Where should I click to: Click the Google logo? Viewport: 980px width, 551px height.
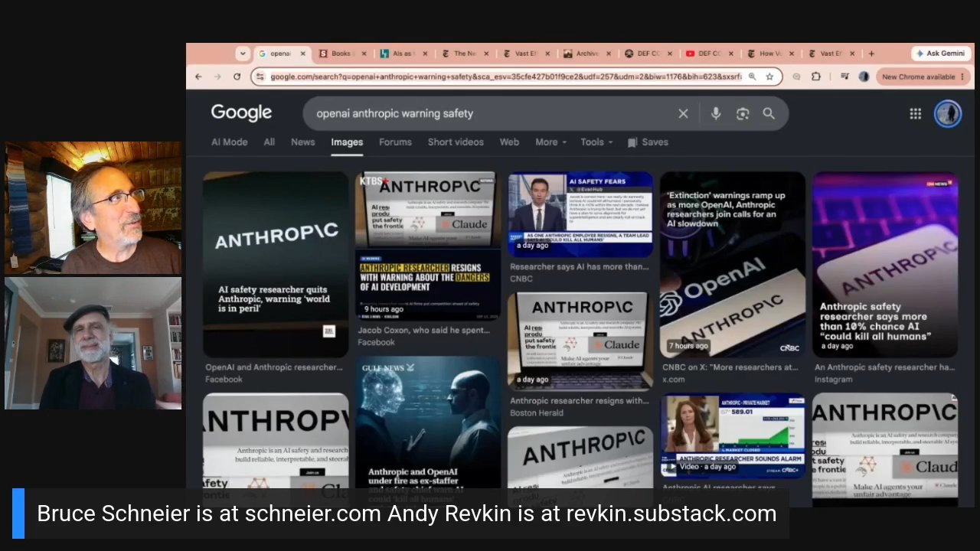click(x=241, y=113)
